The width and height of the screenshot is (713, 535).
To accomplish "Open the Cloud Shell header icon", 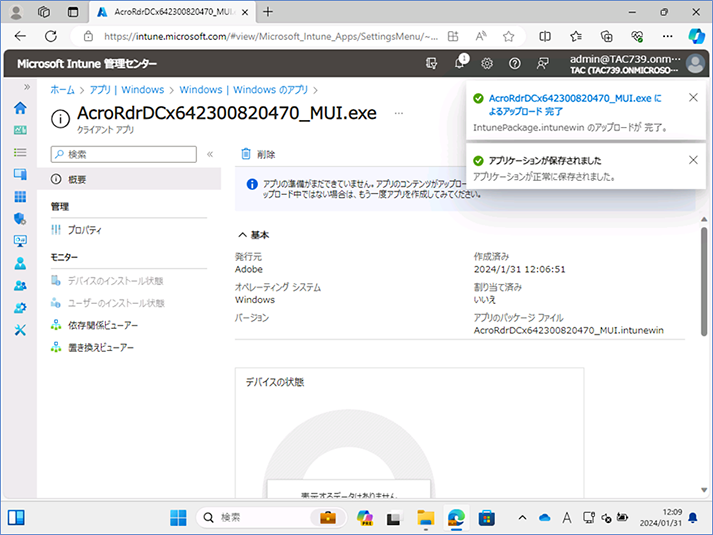I will pos(432,63).
